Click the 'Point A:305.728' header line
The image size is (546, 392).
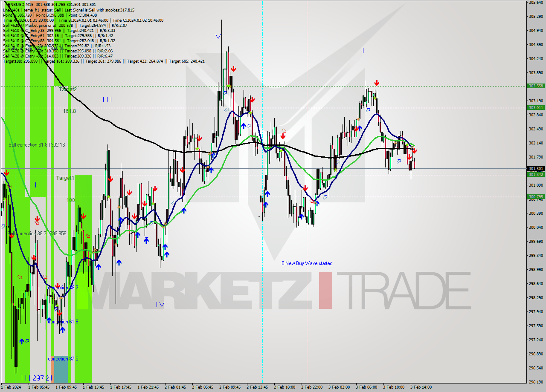pos(50,15)
